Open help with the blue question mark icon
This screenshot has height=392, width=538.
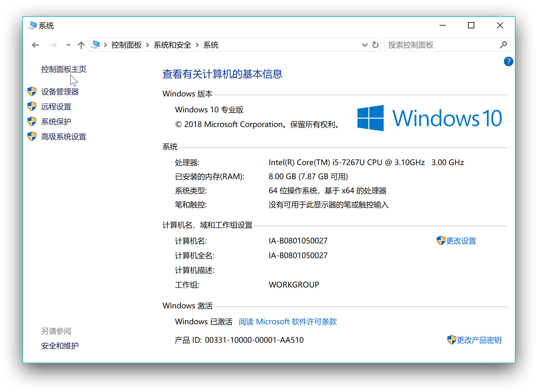508,61
